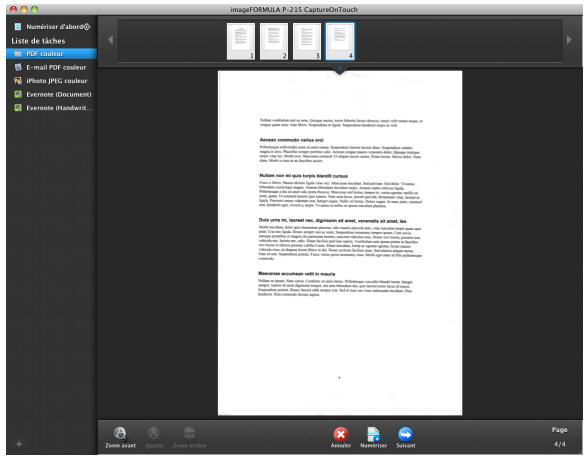585x459 pixels.
Task: Add a new task with plus button
Action: (19, 444)
